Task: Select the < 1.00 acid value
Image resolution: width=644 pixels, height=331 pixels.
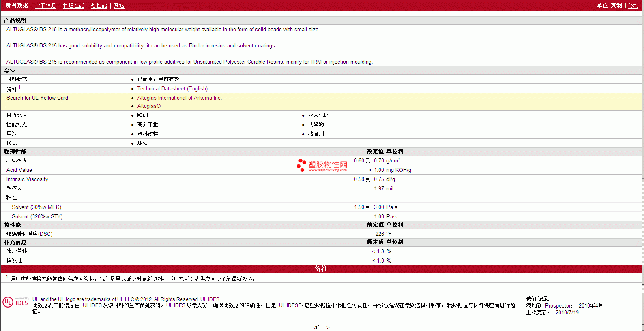Action: pyautogui.click(x=376, y=170)
